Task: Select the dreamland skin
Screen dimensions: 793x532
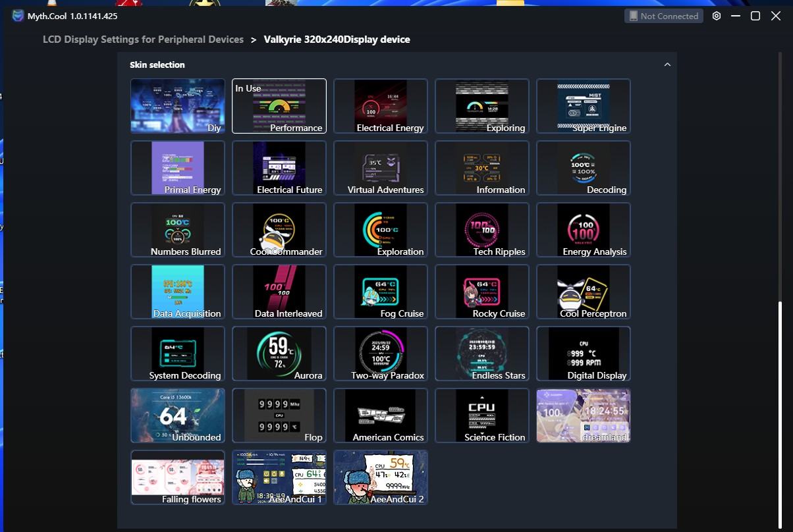Action: coord(583,415)
